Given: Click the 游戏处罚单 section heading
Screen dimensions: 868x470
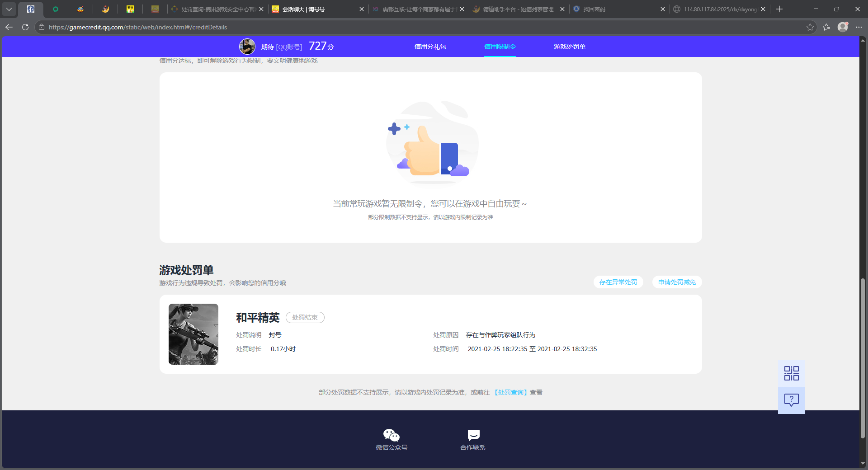Looking at the screenshot, I should tap(186, 270).
